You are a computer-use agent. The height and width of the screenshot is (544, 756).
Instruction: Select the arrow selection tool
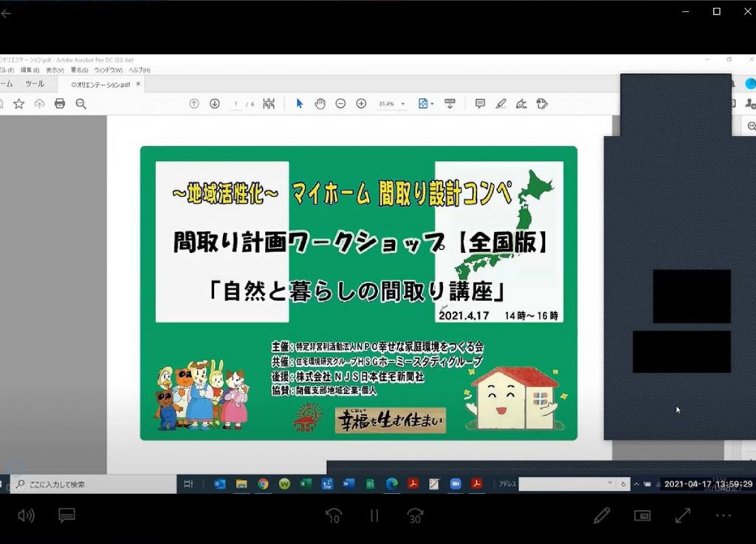tap(300, 103)
